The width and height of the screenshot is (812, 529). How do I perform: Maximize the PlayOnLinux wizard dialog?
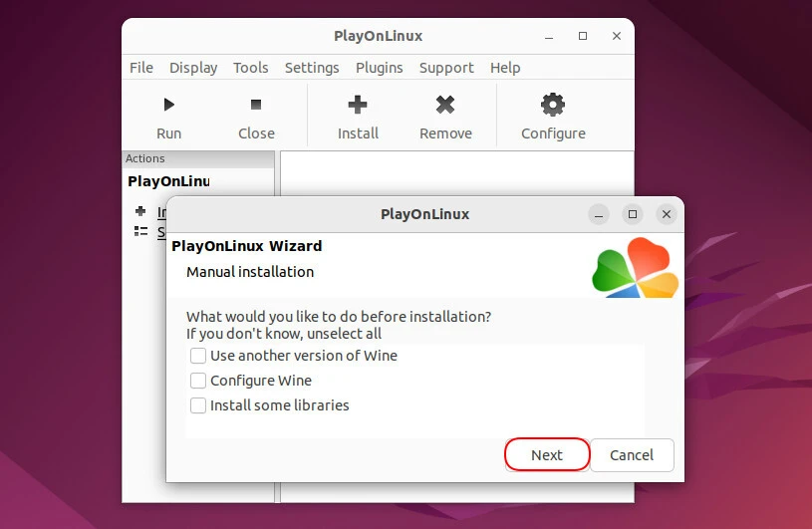point(632,214)
